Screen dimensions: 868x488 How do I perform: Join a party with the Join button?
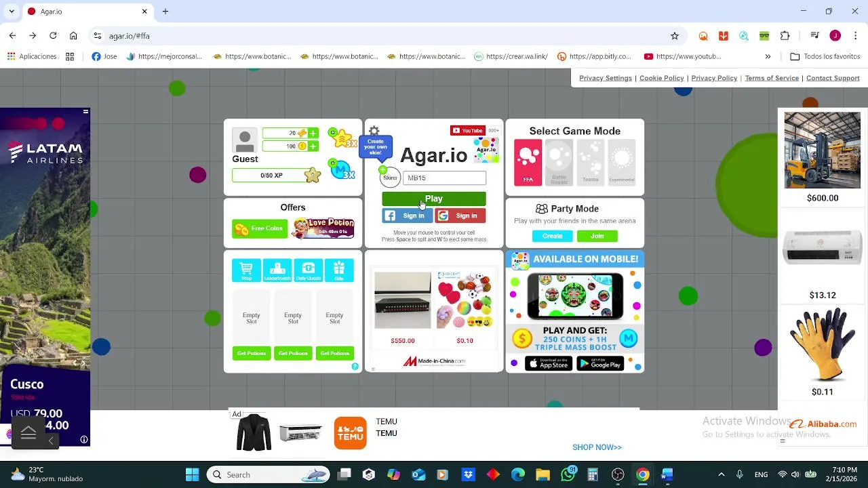(x=597, y=236)
